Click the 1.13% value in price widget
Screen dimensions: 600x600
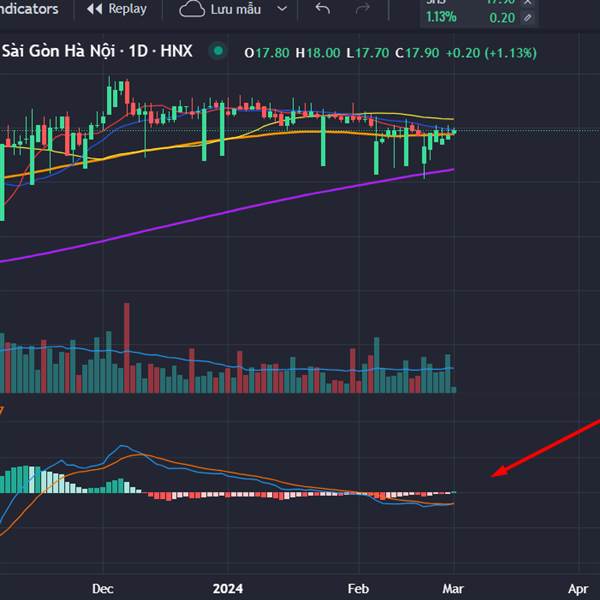pyautogui.click(x=441, y=18)
